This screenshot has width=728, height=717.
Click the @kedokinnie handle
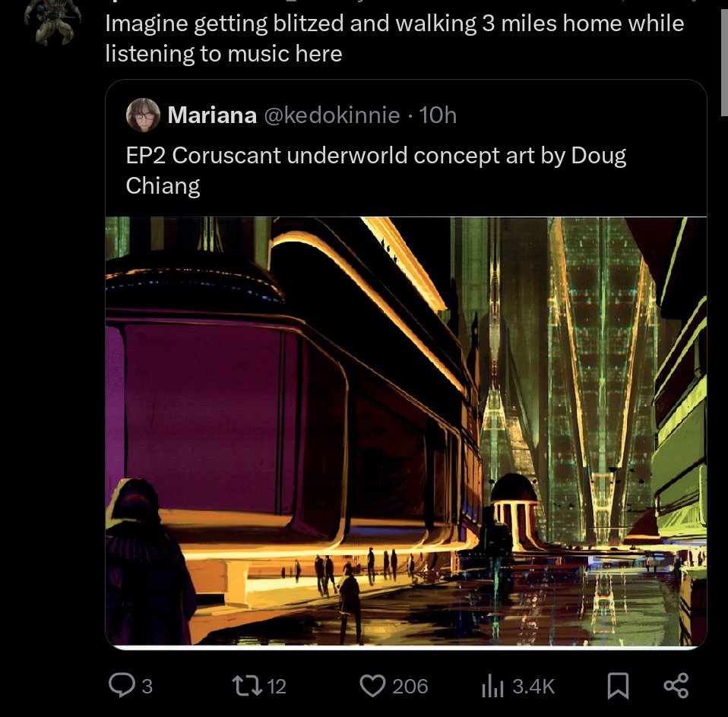(332, 115)
